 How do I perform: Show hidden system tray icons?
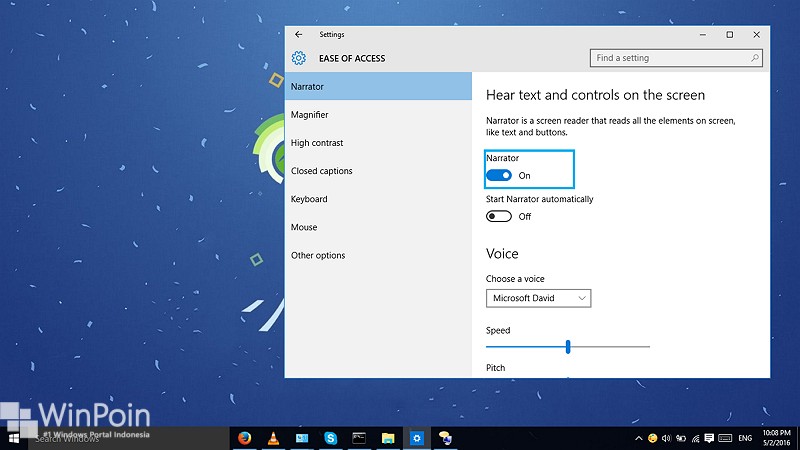click(638, 438)
